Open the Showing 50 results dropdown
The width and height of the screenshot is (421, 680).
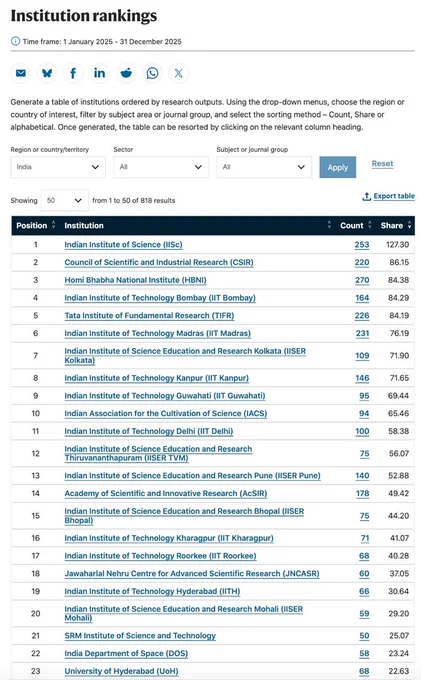[65, 200]
